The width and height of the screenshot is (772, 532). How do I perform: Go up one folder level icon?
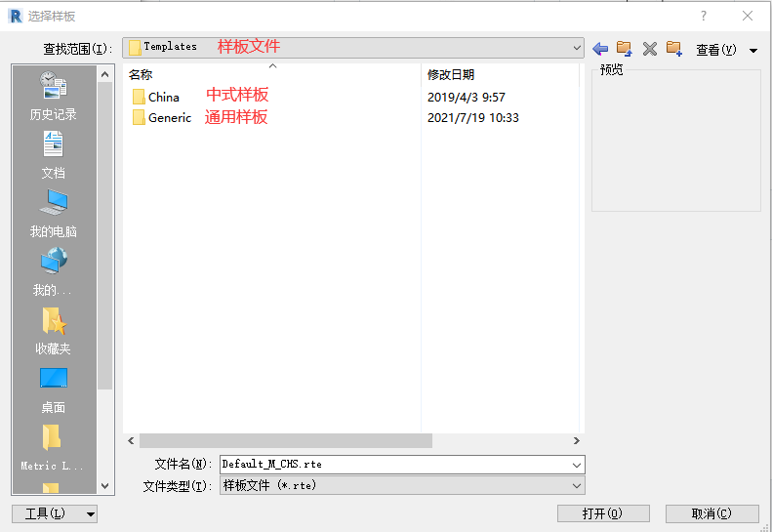[625, 48]
